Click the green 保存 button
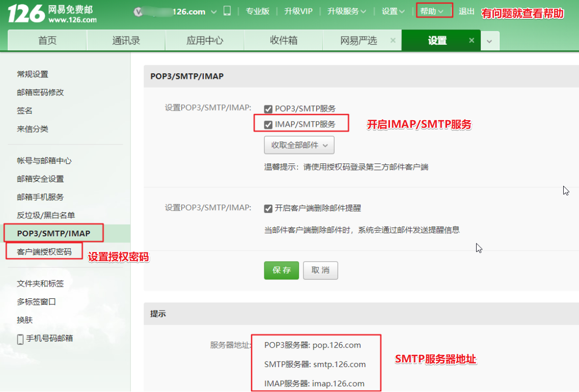 tap(282, 270)
